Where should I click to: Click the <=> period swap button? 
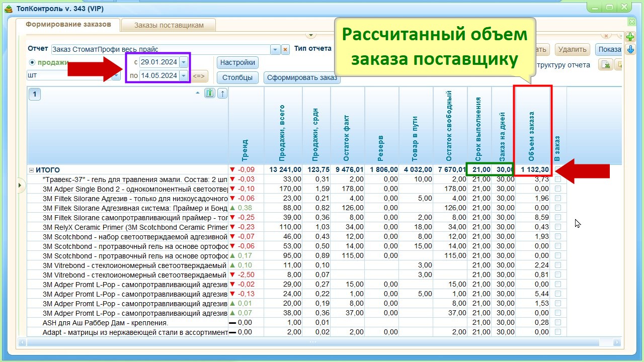coord(199,76)
